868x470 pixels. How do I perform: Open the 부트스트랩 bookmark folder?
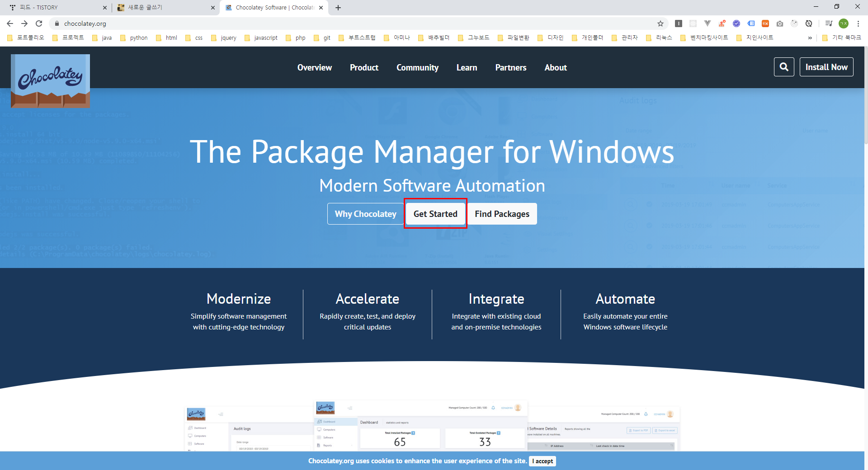click(357, 38)
